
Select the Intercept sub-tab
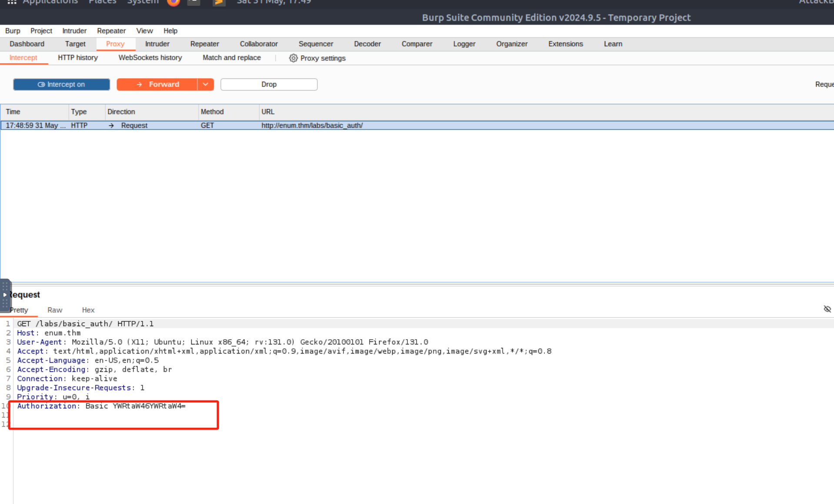coord(23,58)
